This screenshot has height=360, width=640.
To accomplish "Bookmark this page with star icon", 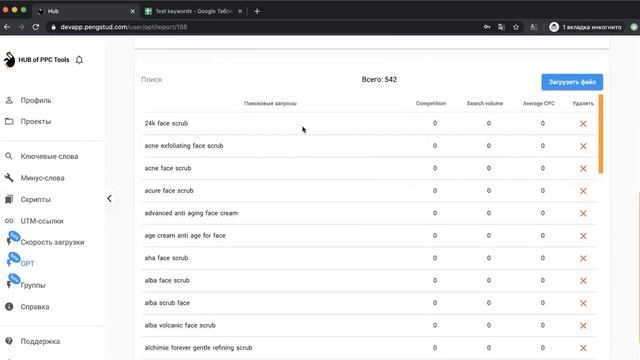I will click(x=516, y=27).
